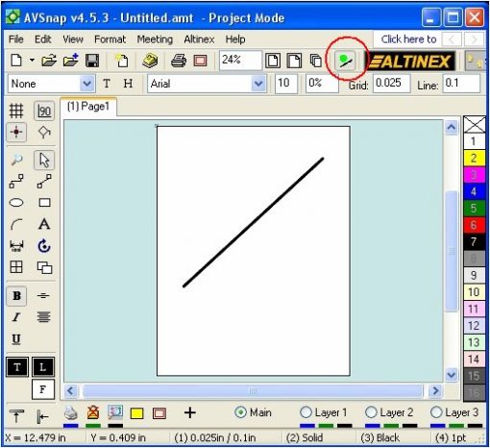Click the rotate 90 degrees icon
The width and height of the screenshot is (490, 448).
pos(44,111)
